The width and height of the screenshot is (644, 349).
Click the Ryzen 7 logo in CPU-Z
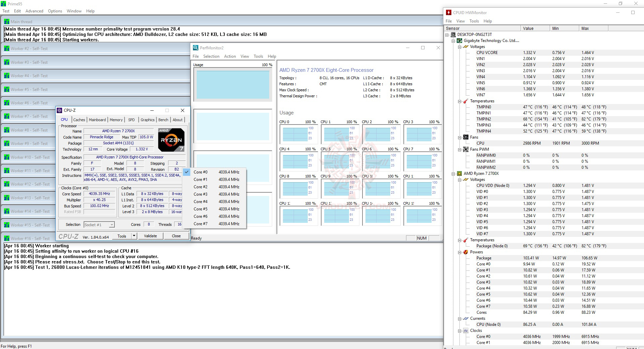point(171,140)
